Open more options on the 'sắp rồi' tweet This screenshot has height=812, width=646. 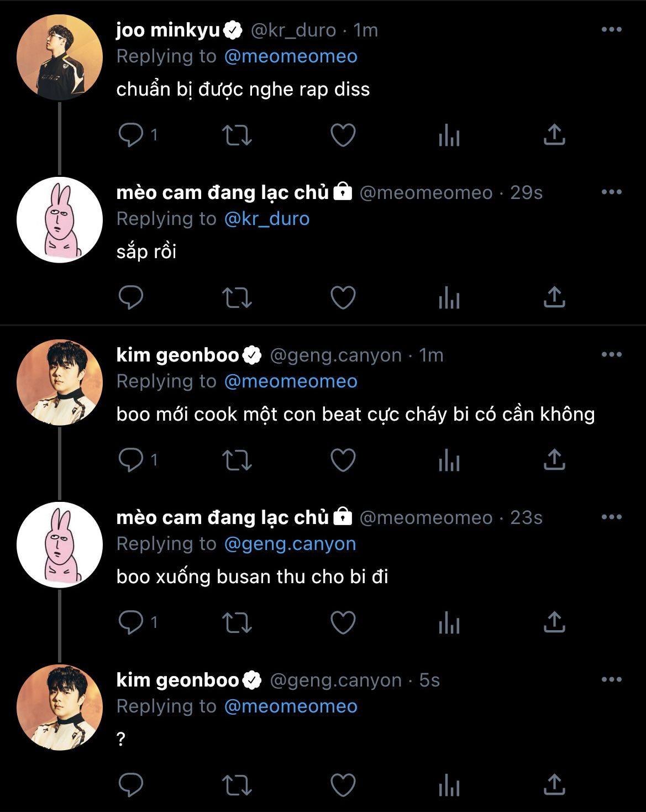click(x=611, y=192)
